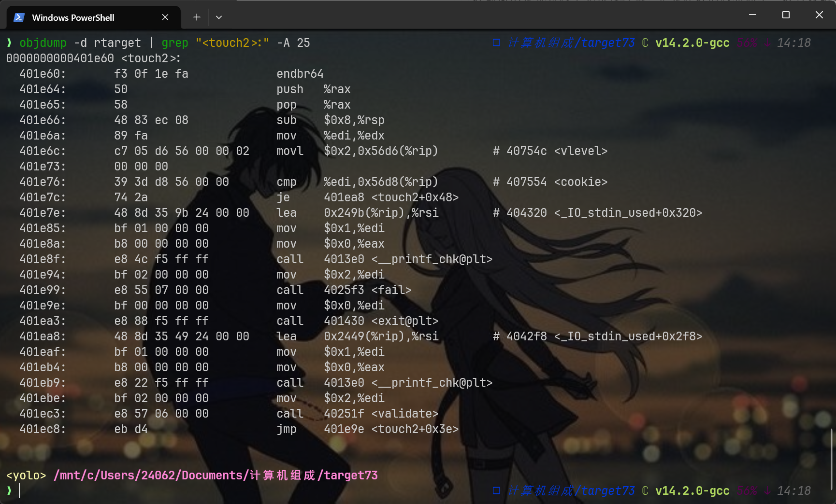Maximize the terminal window

click(786, 15)
